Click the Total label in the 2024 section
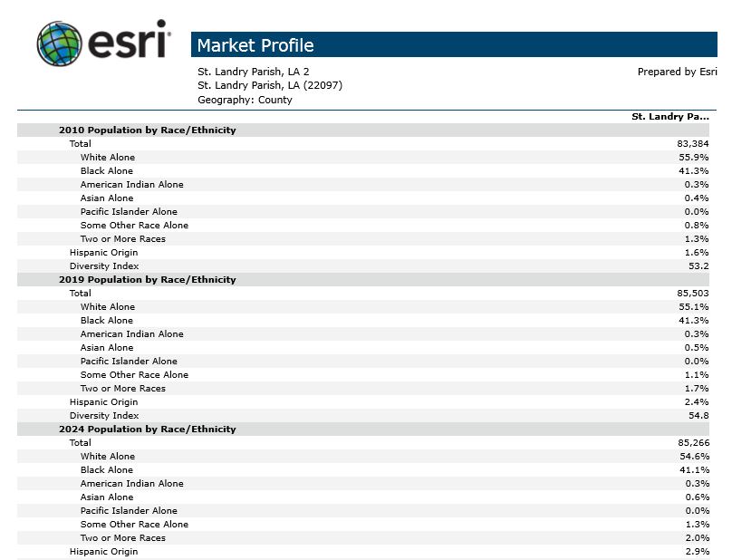The height and width of the screenshot is (560, 732). click(81, 442)
